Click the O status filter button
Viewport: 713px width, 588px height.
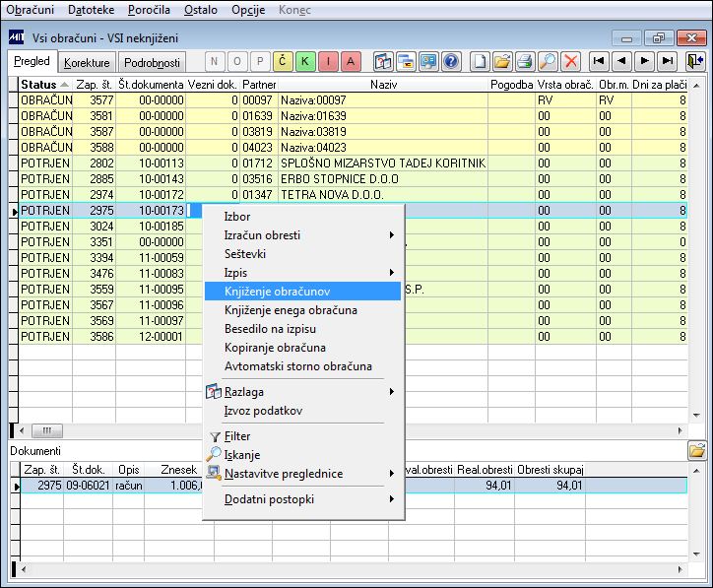(x=237, y=61)
